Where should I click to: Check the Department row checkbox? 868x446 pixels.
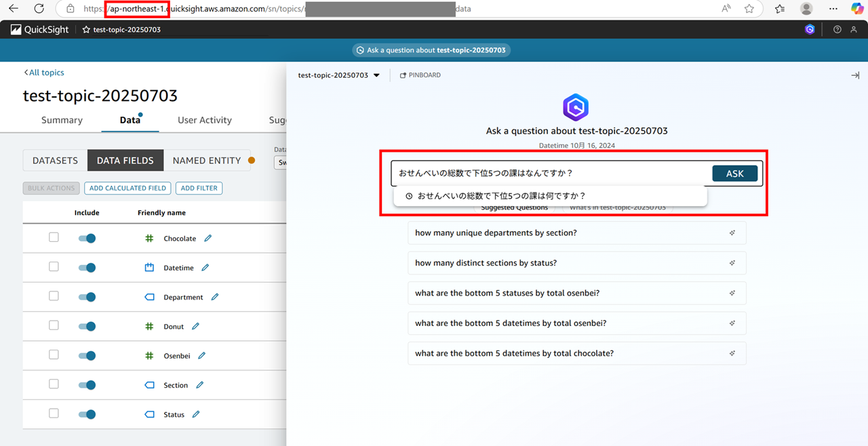(54, 296)
